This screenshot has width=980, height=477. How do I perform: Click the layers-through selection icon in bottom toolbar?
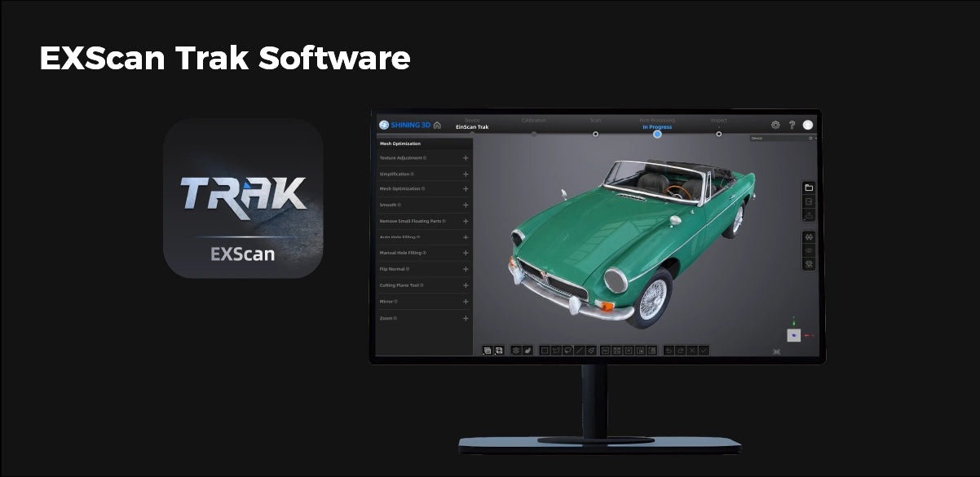coord(516,351)
